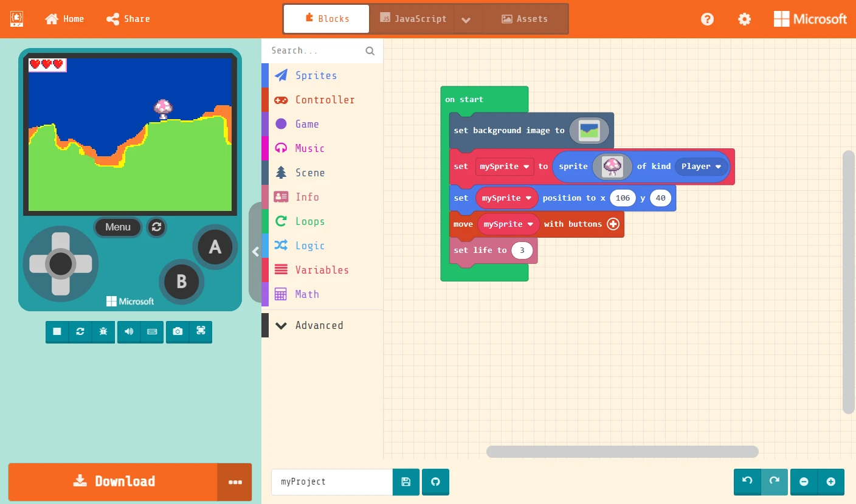Toggle the simulator keyboard controls icon

pos(152,331)
